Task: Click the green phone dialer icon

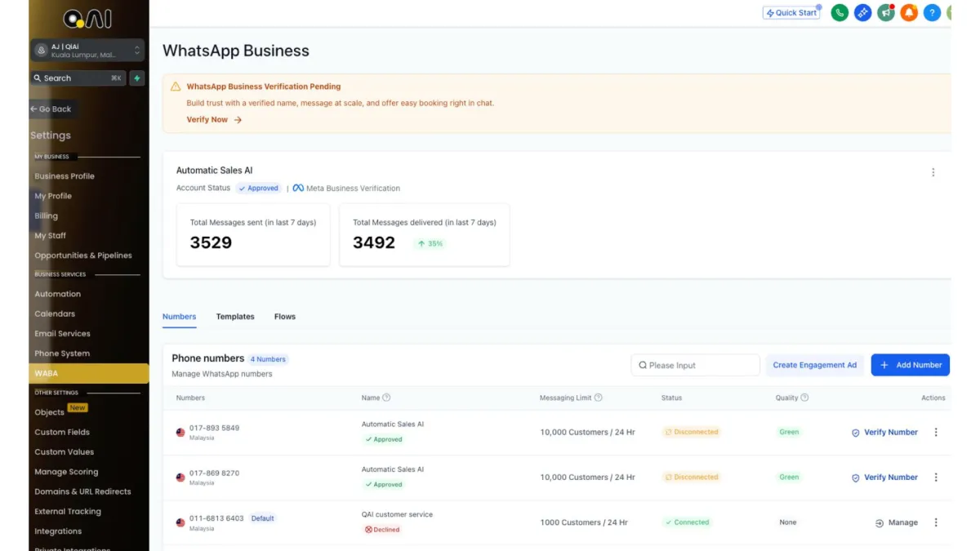Action: pyautogui.click(x=840, y=13)
